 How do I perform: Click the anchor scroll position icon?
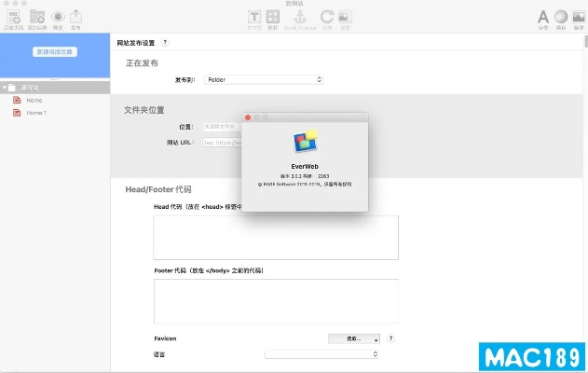coord(299,16)
